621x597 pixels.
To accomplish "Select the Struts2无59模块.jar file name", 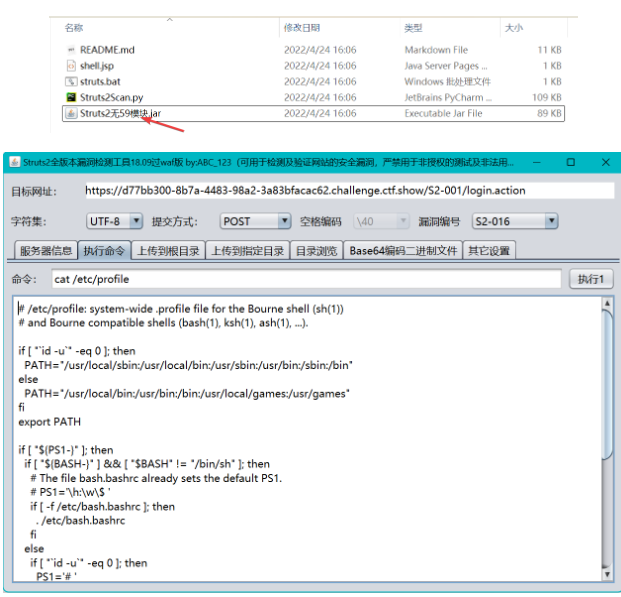I will coord(120,113).
